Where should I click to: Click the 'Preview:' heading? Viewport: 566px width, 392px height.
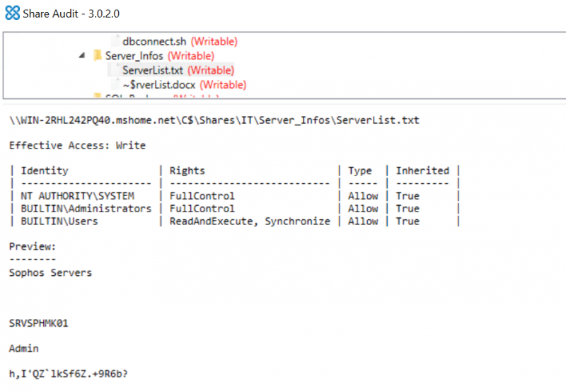tap(33, 246)
